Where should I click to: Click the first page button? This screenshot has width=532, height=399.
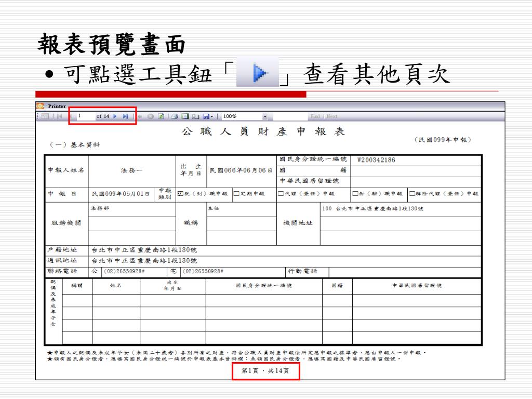pos(59,116)
